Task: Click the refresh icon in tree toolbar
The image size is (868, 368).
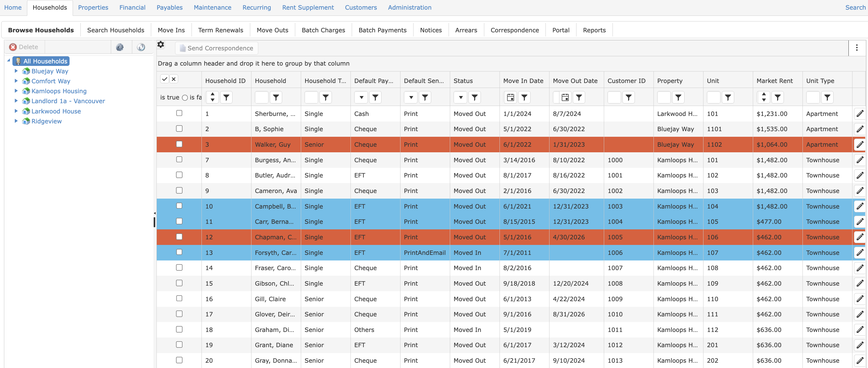Action: coord(141,47)
